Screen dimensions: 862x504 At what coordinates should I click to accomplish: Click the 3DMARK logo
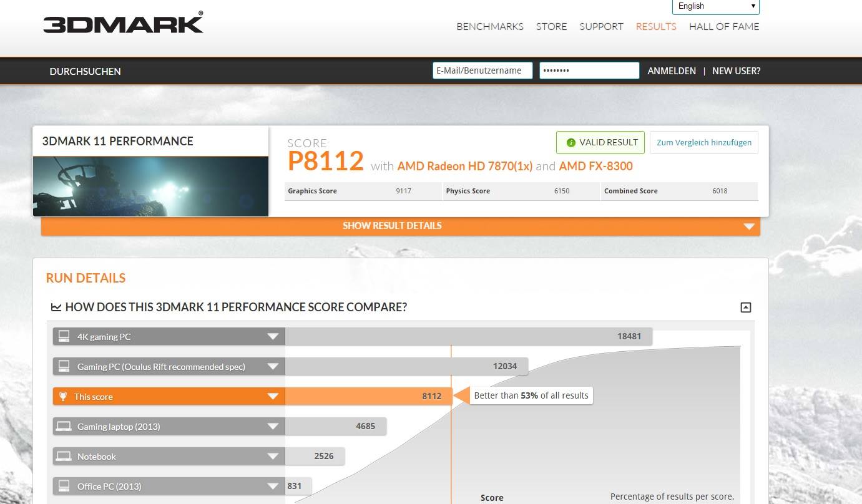click(123, 22)
